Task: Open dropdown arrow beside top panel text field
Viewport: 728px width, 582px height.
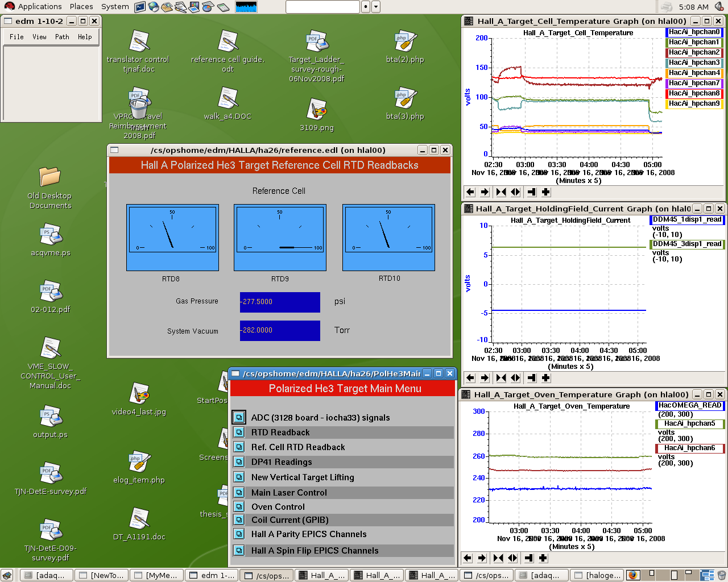Action: point(376,7)
